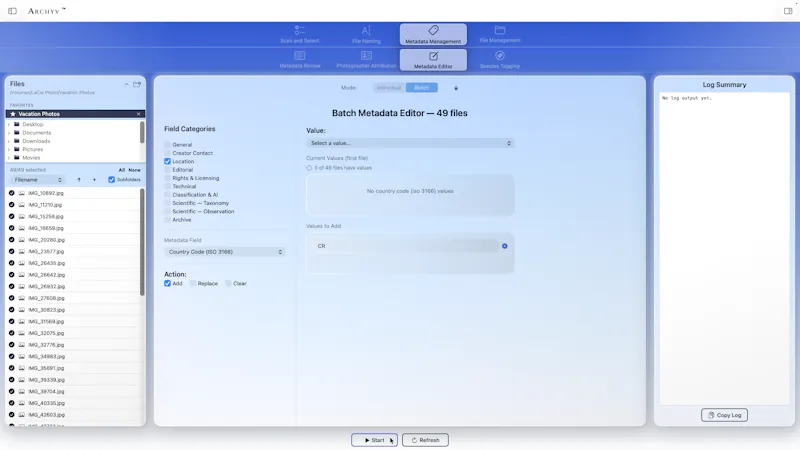Expand the Downloads folder
The height and width of the screenshot is (450, 800).
9,141
